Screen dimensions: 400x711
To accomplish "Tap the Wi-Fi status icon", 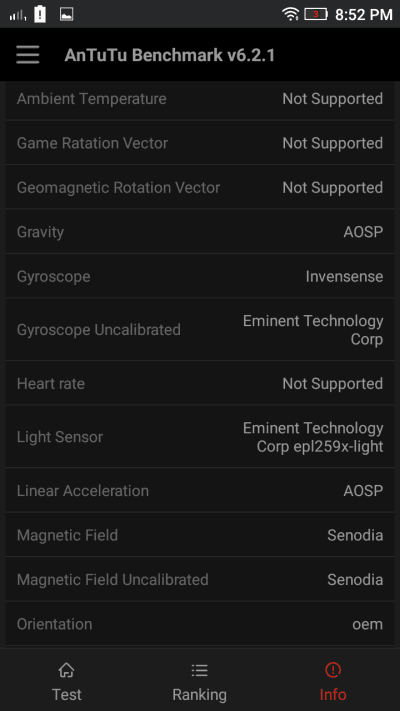I will coord(290,14).
